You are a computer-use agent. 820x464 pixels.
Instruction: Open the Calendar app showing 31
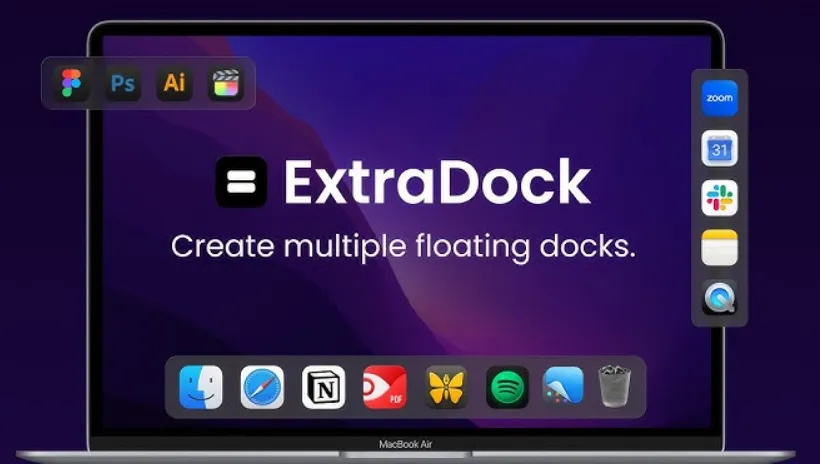point(720,148)
